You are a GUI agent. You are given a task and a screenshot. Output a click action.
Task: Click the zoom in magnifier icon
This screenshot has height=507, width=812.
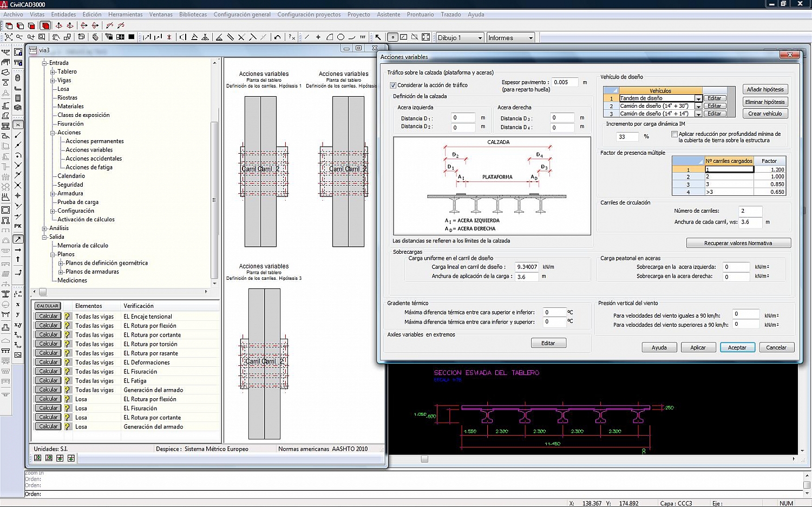(x=31, y=37)
